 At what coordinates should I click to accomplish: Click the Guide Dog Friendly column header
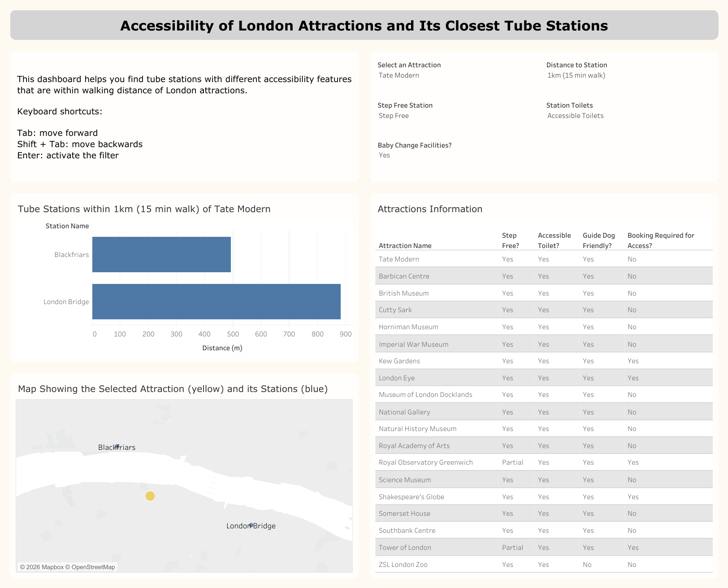[x=598, y=240]
